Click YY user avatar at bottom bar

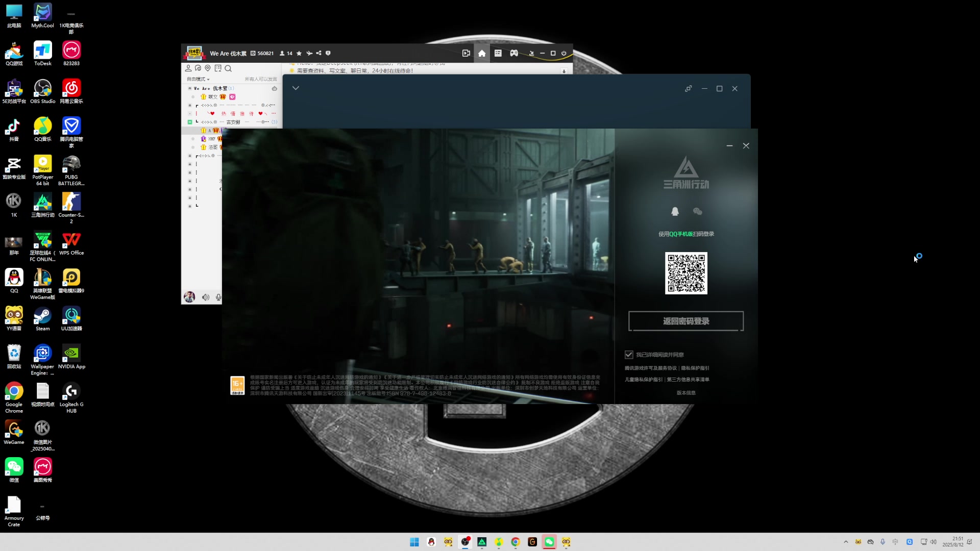(189, 297)
